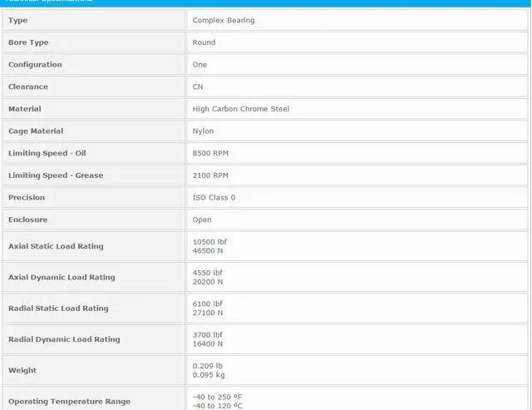Click the '-40 to 250 ºF' value

point(217,397)
